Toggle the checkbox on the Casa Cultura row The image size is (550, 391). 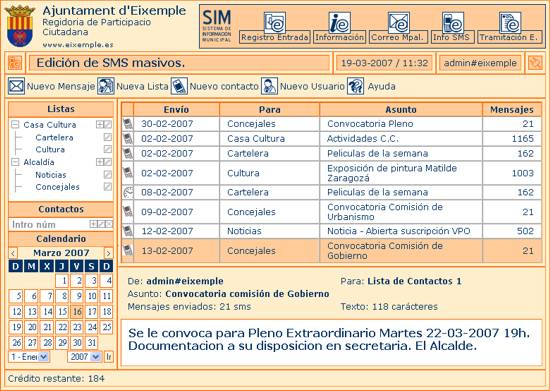(x=108, y=124)
